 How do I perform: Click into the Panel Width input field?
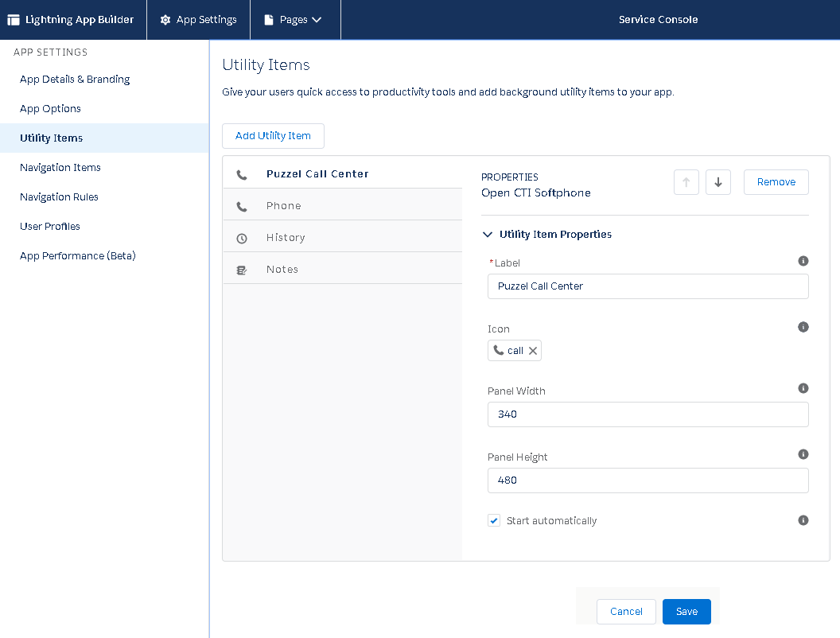click(647, 414)
